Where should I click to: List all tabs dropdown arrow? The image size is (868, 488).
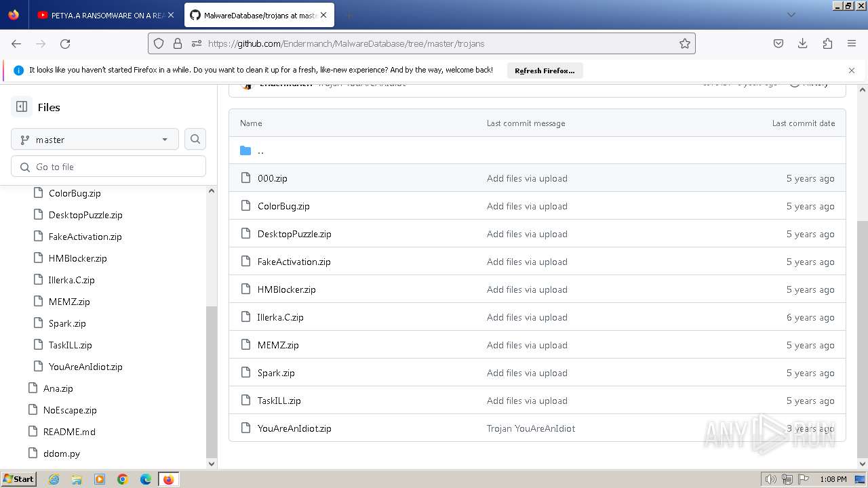click(x=791, y=15)
